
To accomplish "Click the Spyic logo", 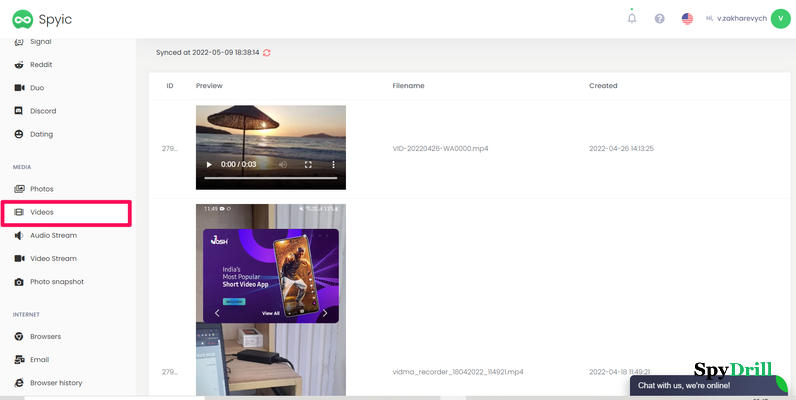I will [x=43, y=18].
